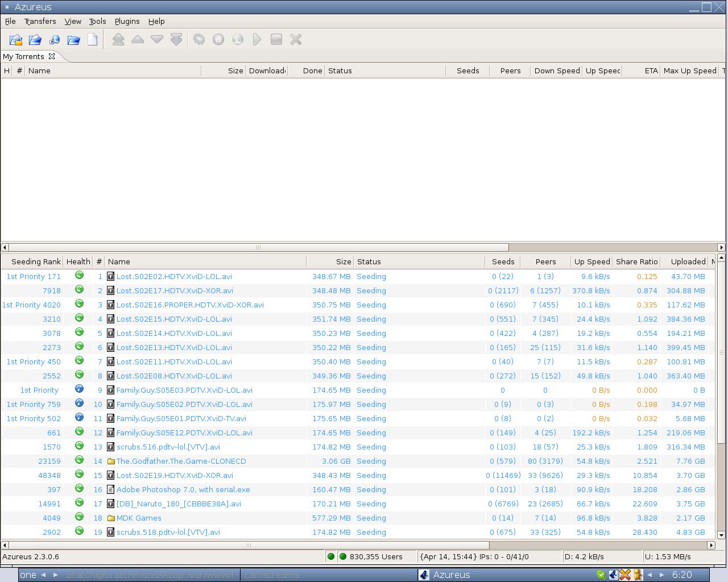Screen dimensions: 728x582
Task: Sort by the Down Speed column header
Action: (557, 70)
